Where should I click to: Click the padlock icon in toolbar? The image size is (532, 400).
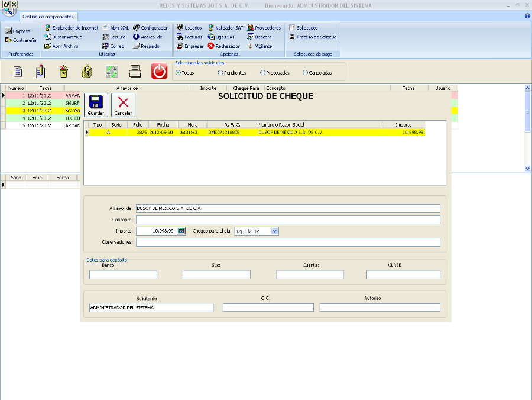pos(87,72)
